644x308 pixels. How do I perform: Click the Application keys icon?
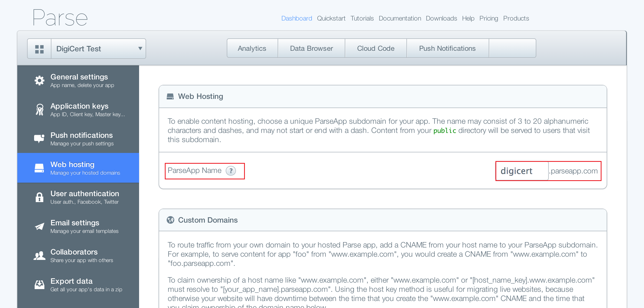[x=40, y=110]
